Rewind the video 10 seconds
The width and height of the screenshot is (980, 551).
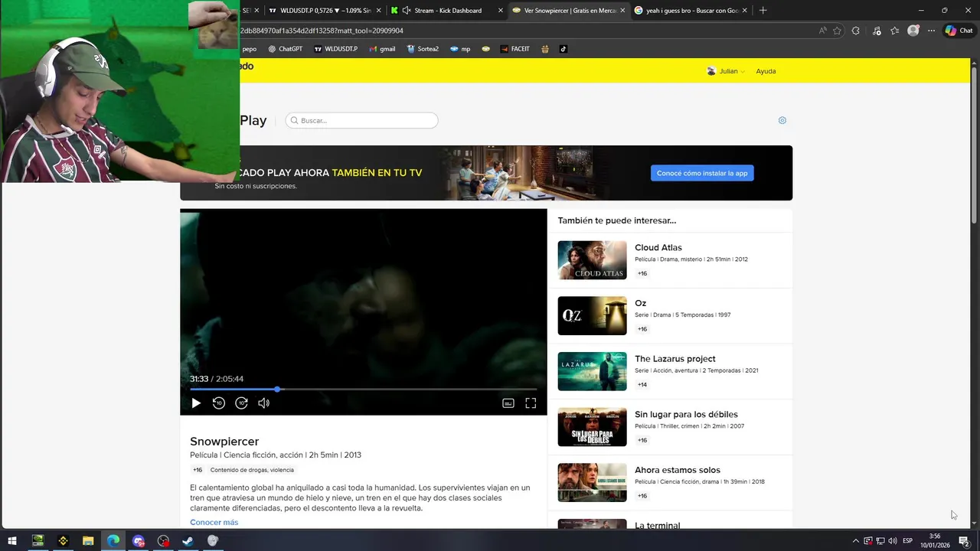tap(219, 403)
